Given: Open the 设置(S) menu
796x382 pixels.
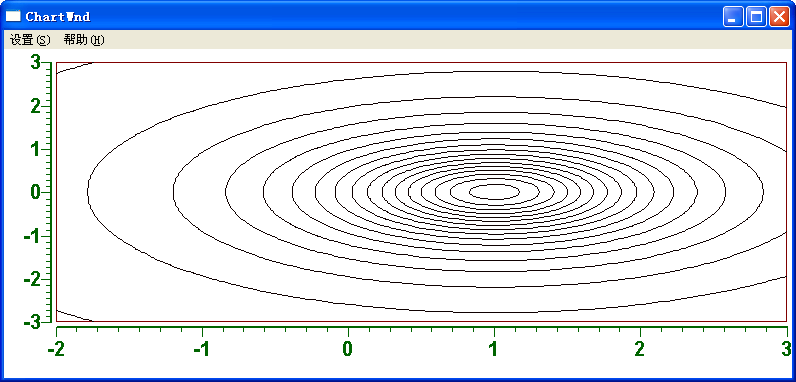Looking at the screenshot, I should (x=30, y=40).
